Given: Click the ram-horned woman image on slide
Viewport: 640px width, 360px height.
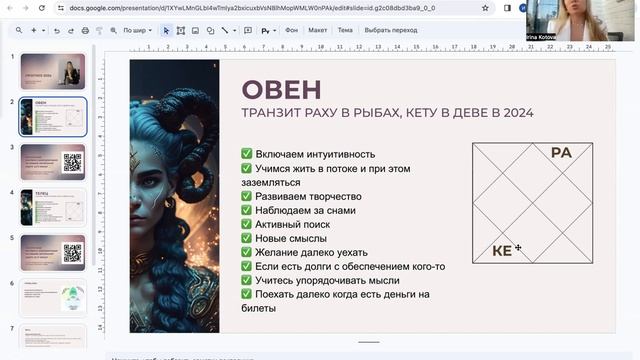Looking at the screenshot, I should pos(175,196).
